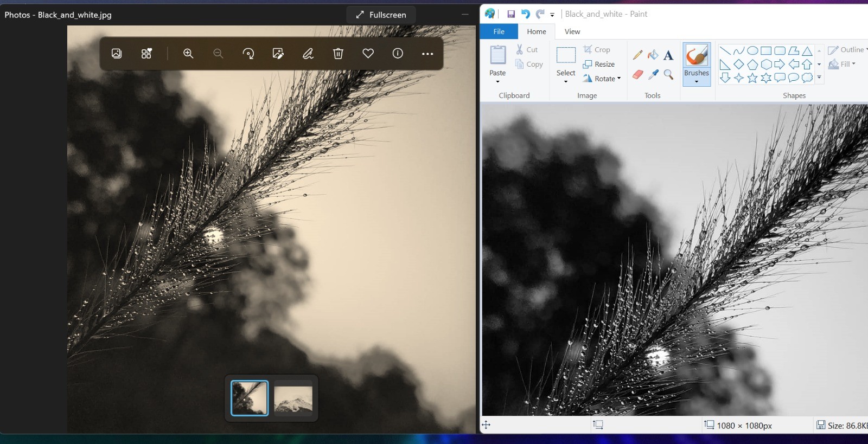Choose the diamond shape in Shapes gallery

pos(739,65)
